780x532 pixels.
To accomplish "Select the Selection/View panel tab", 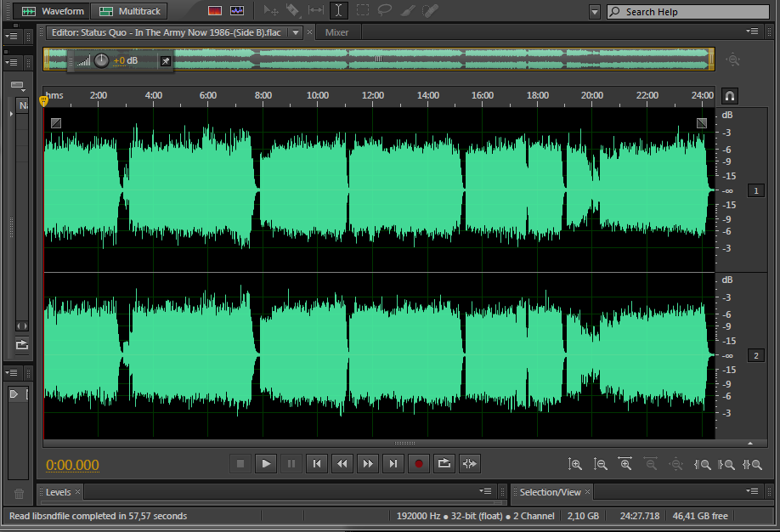I will point(551,492).
